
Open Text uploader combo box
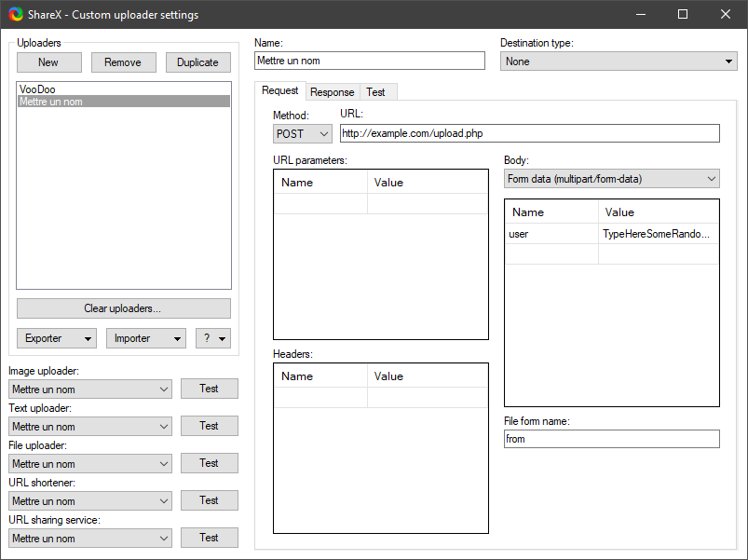point(90,427)
